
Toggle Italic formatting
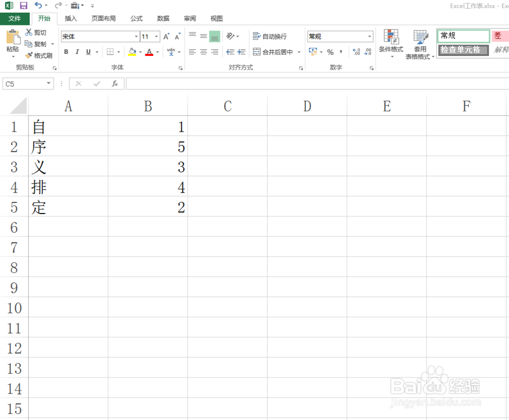pos(77,52)
